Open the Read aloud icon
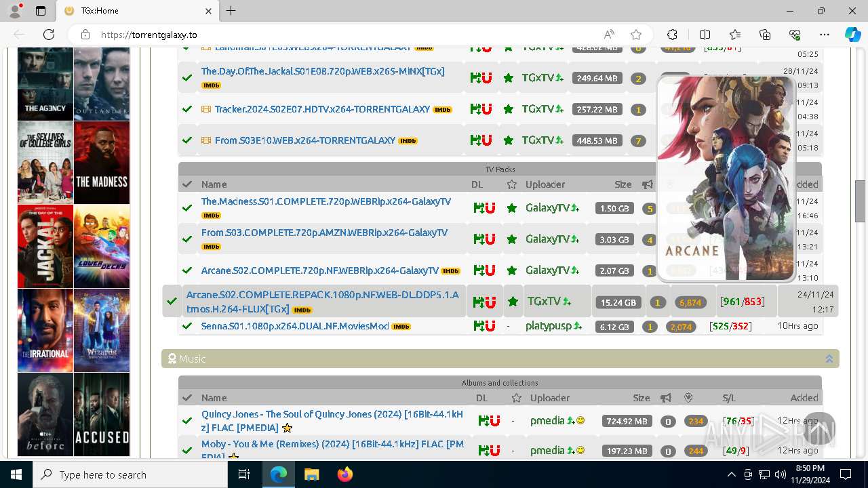Viewport: 868px width, 488px height. point(609,35)
